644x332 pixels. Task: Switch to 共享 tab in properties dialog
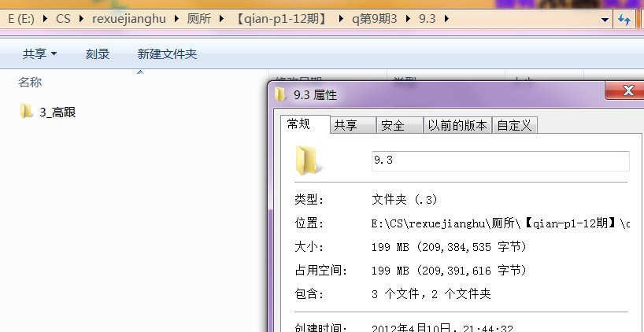point(345,125)
